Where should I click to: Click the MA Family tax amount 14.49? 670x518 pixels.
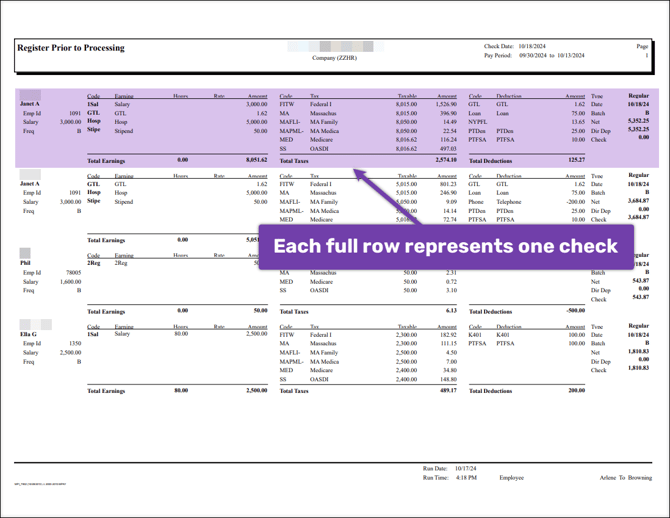coord(450,122)
